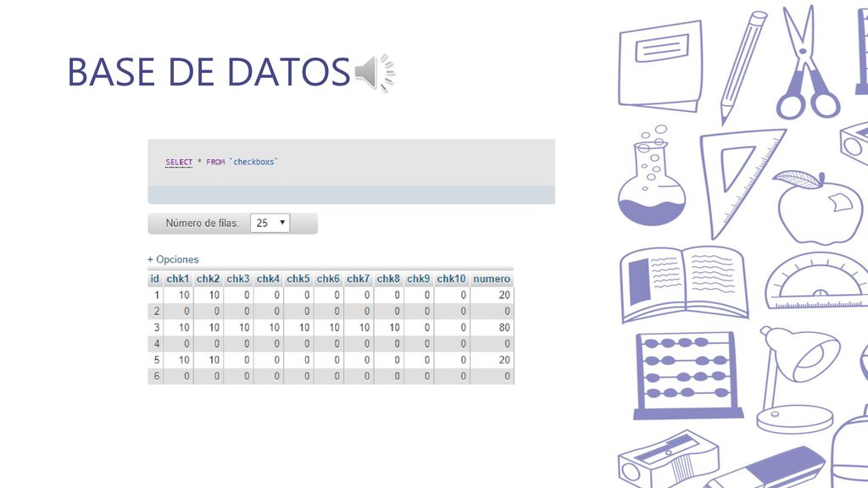Sort by the chk10 column header
Image resolution: width=868 pixels, height=488 pixels.
451,279
